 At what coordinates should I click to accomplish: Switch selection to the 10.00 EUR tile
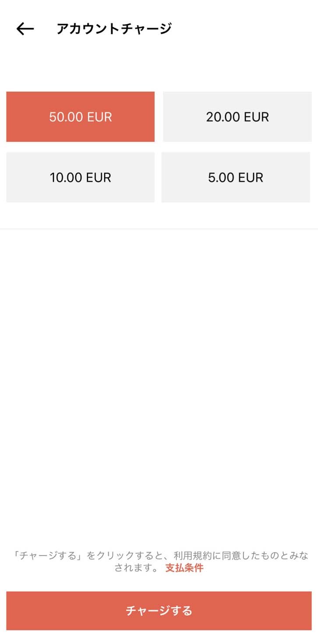[80, 177]
